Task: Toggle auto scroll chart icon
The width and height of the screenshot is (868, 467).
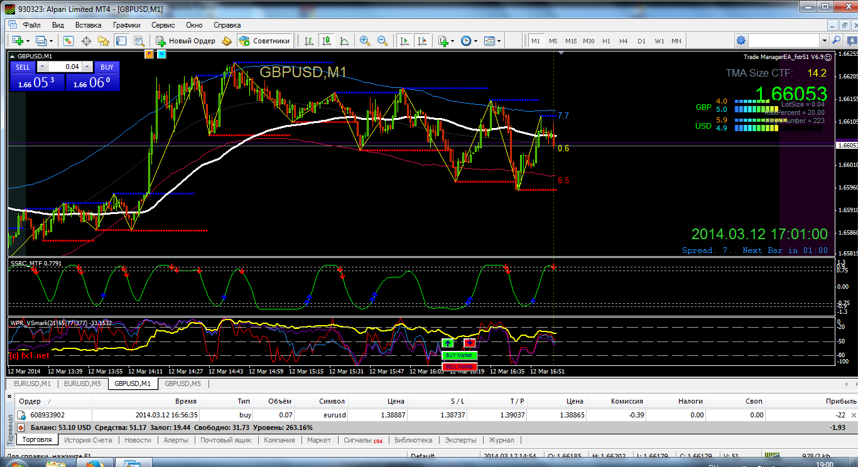Action: 404,41
